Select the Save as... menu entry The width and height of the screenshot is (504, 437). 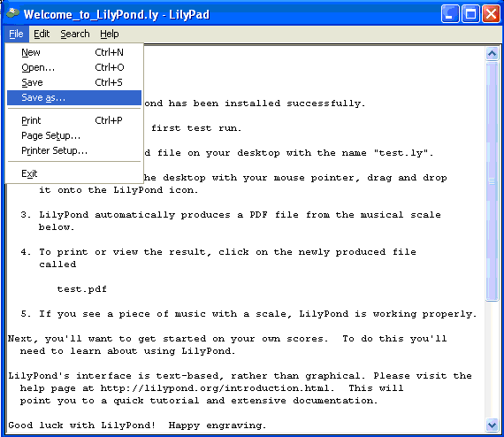74,97
